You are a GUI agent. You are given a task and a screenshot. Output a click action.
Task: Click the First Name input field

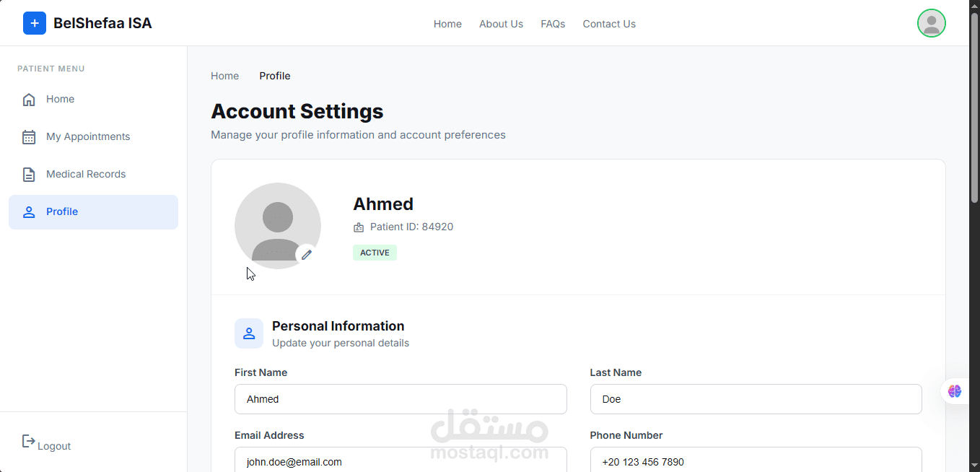point(401,399)
